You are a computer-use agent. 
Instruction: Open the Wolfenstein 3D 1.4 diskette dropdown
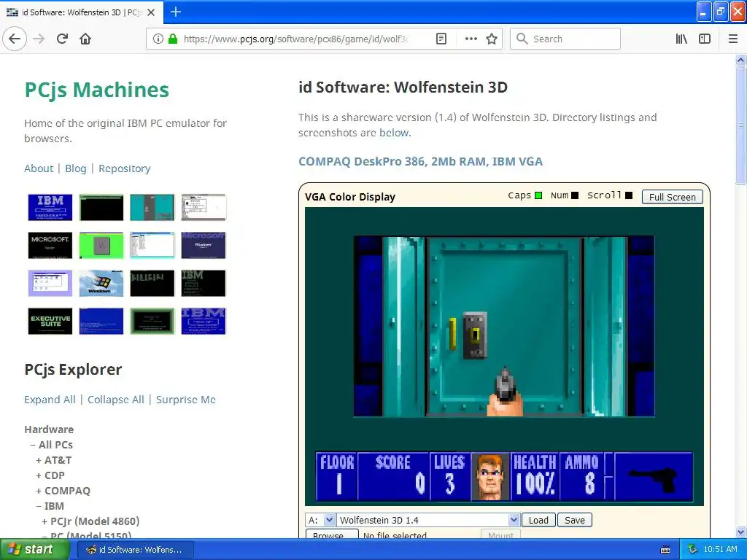427,520
